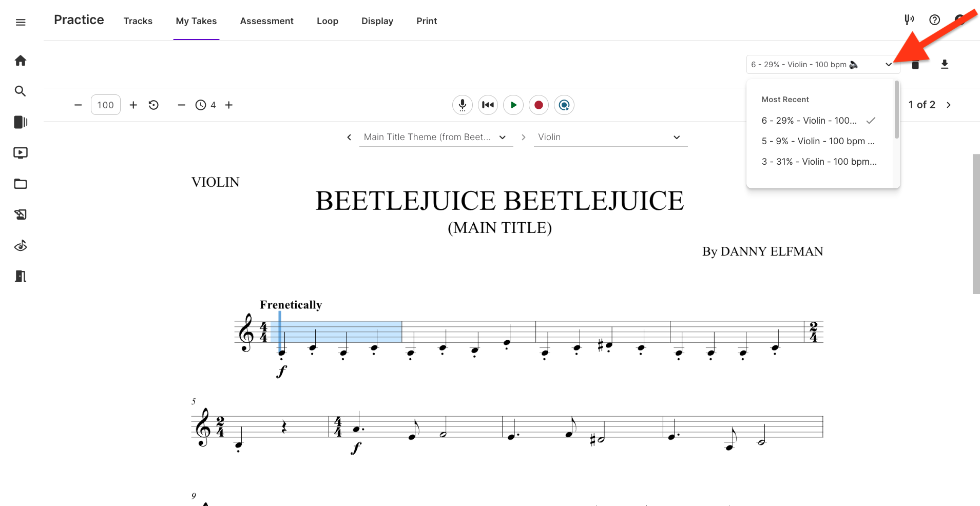Start recording a new take
Screen dimensions: 980x506
point(539,105)
